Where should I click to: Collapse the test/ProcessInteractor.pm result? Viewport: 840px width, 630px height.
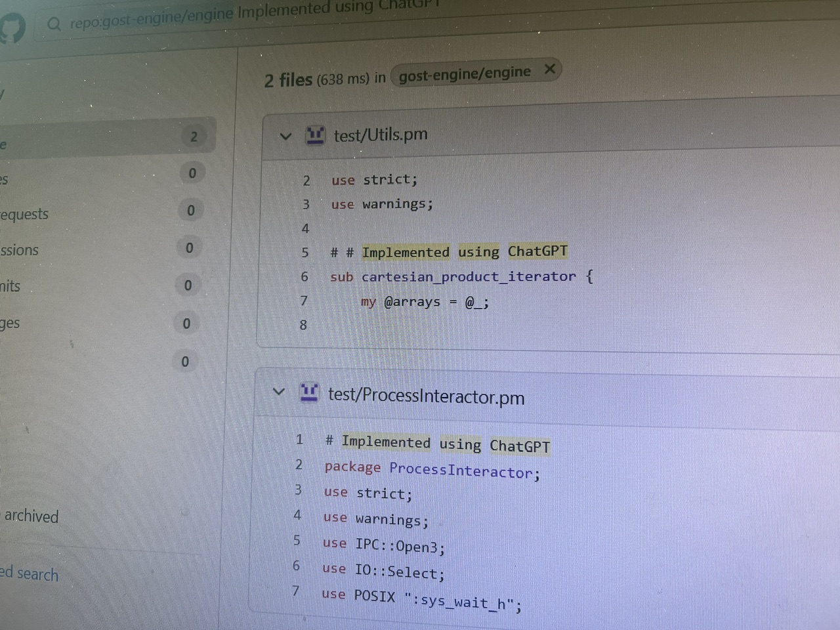point(279,392)
